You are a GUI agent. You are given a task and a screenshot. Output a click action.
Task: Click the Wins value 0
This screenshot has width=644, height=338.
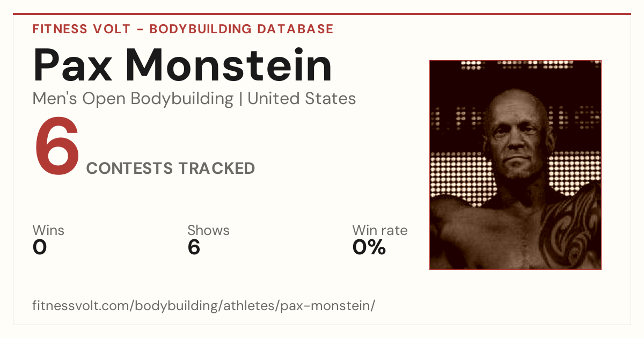tap(40, 247)
